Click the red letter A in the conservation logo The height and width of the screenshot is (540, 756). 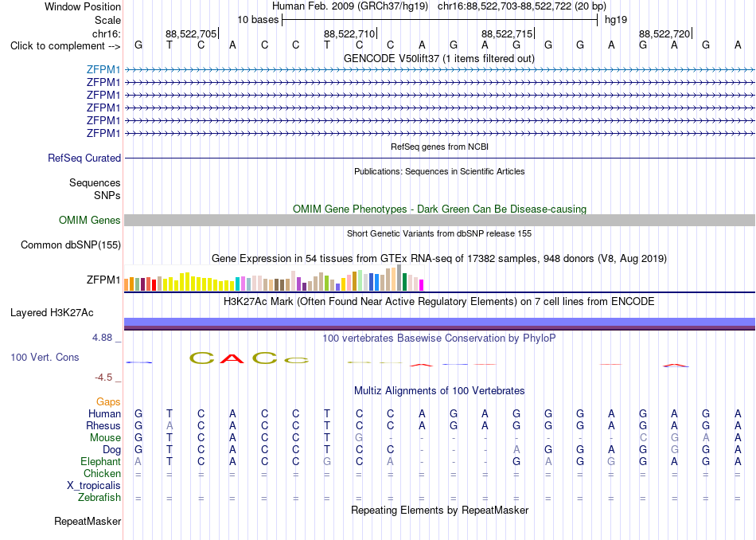pos(232,358)
